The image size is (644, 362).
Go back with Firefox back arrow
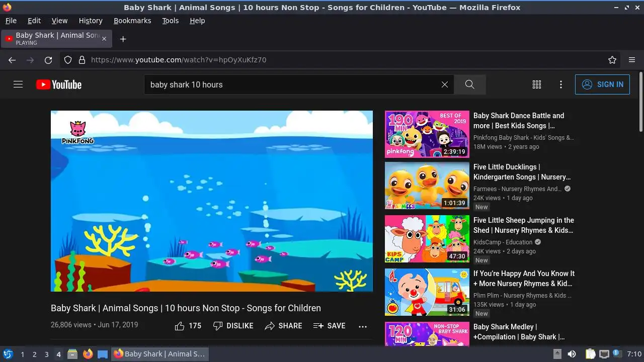coord(12,60)
